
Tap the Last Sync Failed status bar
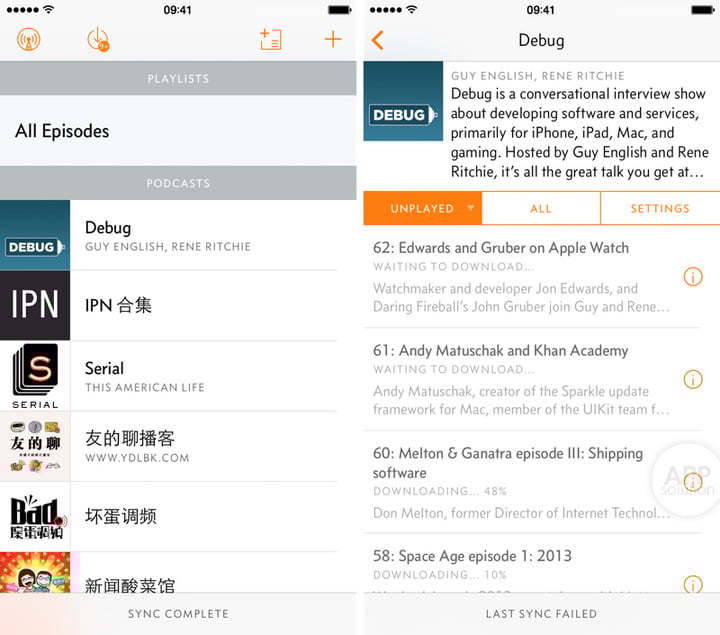click(541, 614)
